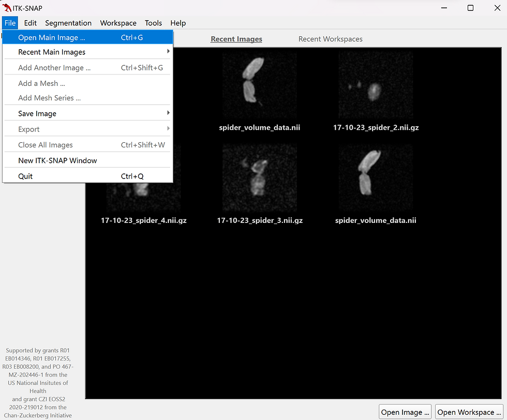The width and height of the screenshot is (507, 420).
Task: Open a New ITK-SNAP Window
Action: [87, 160]
